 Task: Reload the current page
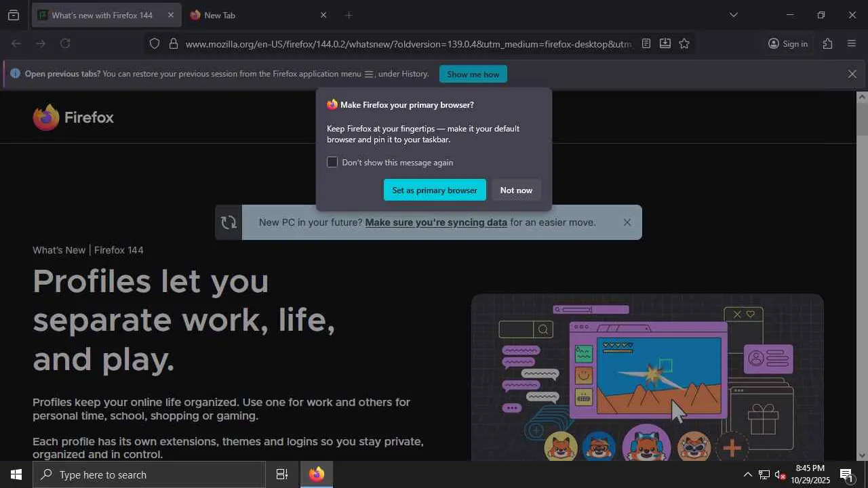pyautogui.click(x=65, y=43)
